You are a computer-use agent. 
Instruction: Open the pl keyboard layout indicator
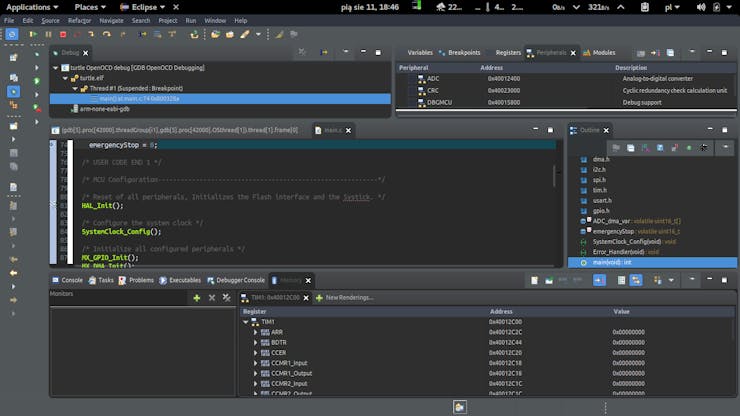(x=672, y=7)
